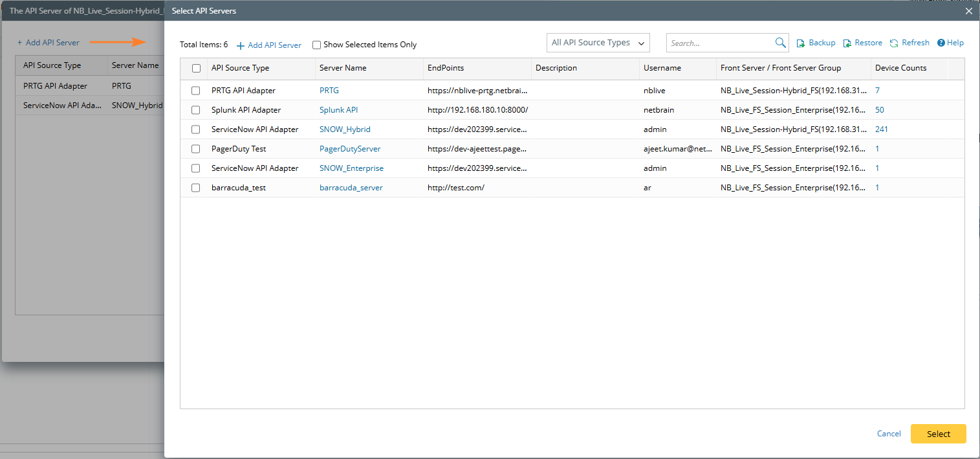The image size is (980, 459).
Task: Sort by the Server Name column header
Action: (x=343, y=68)
